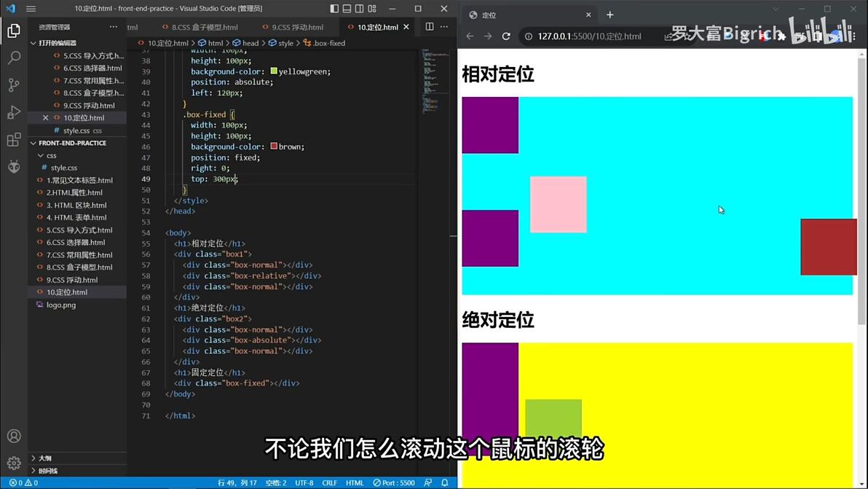Open logo.png in explorer
This screenshot has height=489, width=868.
[61, 305]
